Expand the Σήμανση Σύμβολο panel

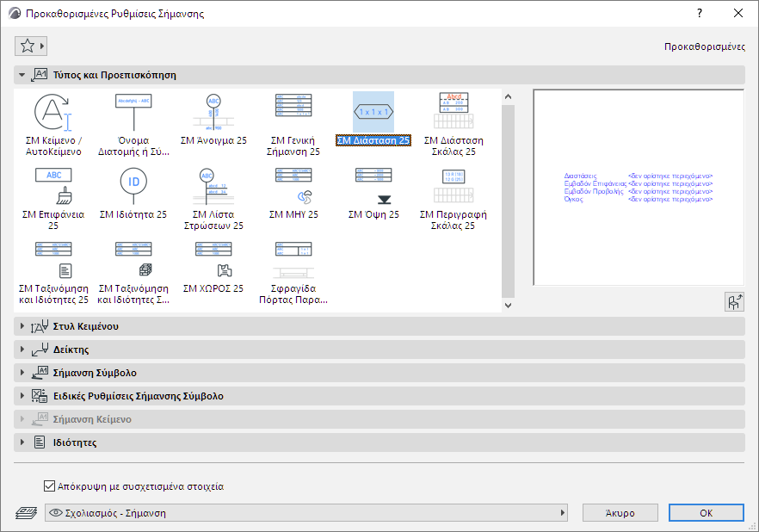pyautogui.click(x=379, y=373)
